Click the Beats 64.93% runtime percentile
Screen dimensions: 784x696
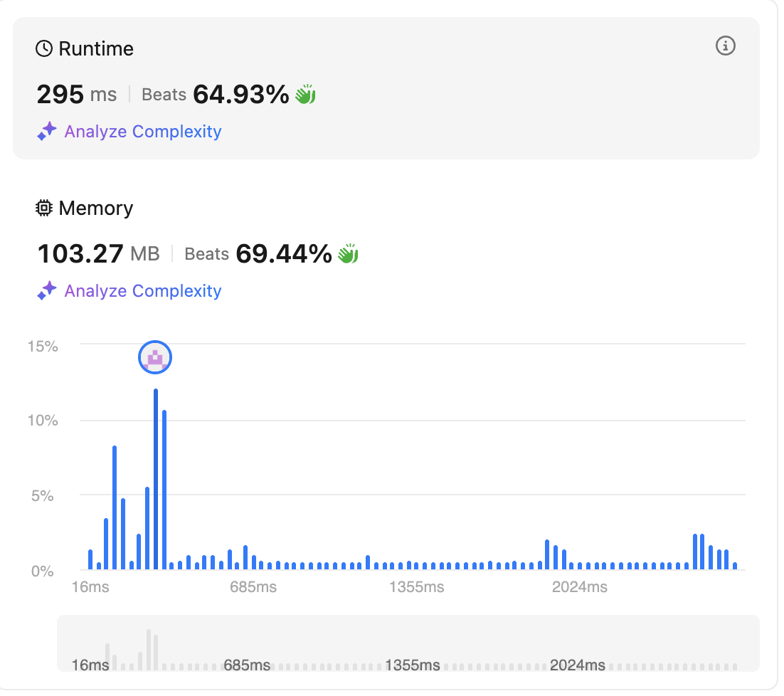point(215,94)
